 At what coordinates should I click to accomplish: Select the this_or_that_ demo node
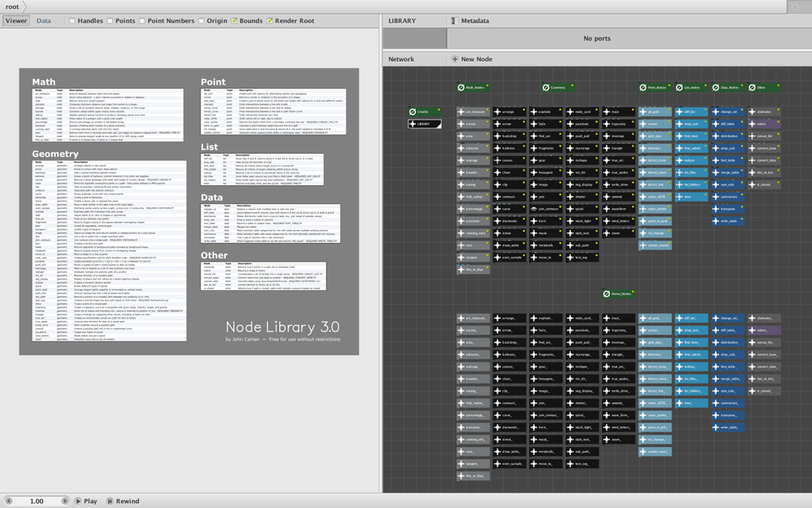[x=473, y=475]
